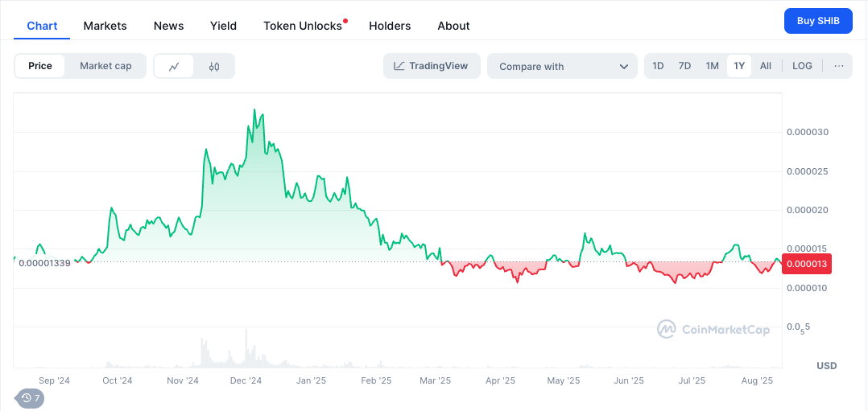This screenshot has height=411, width=868.
Task: Click the history badge showing 7
Action: (30, 397)
